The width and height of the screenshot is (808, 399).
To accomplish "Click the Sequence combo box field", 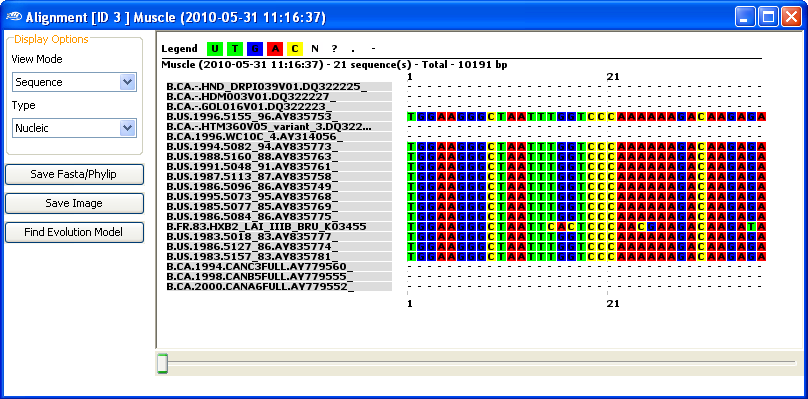I will tap(74, 82).
